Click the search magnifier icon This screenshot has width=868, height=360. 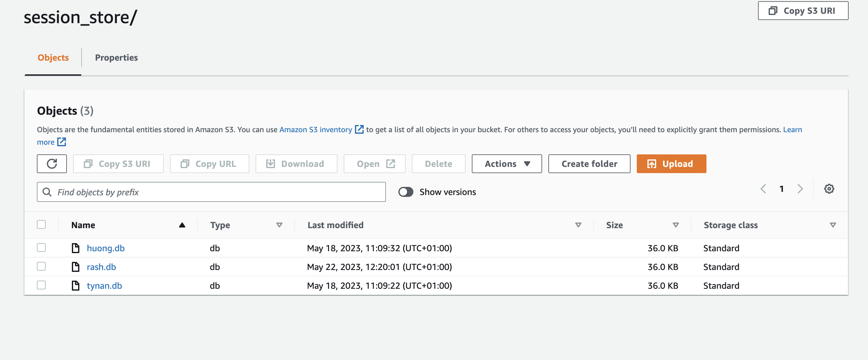click(x=47, y=192)
